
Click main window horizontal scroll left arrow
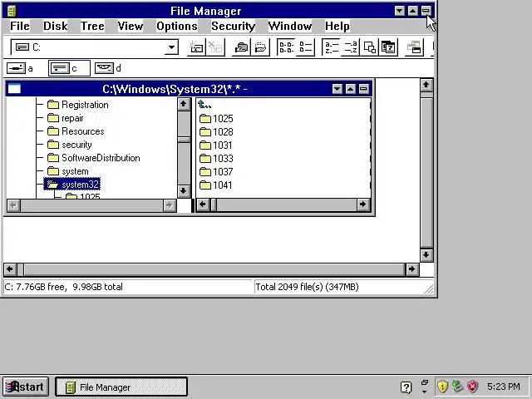pyautogui.click(x=10, y=269)
